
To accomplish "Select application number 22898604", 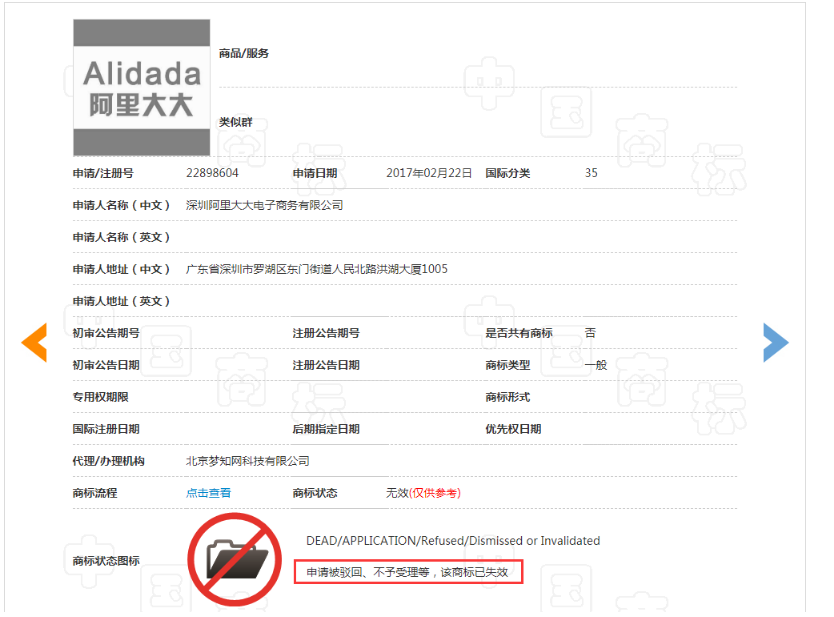I will tap(212, 173).
